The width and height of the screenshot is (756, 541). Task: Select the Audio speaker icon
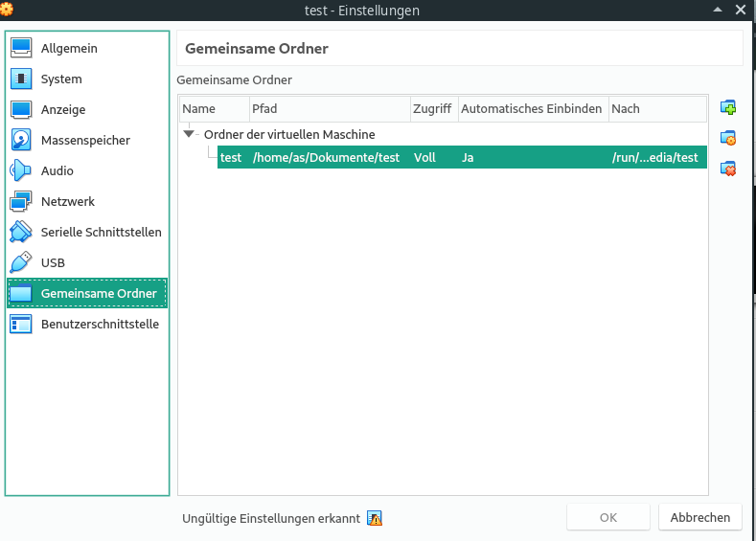point(21,170)
